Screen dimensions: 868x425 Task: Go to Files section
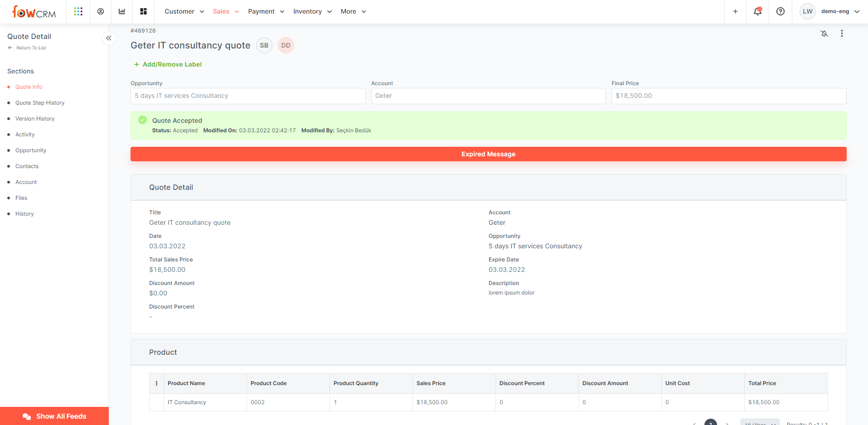point(21,198)
